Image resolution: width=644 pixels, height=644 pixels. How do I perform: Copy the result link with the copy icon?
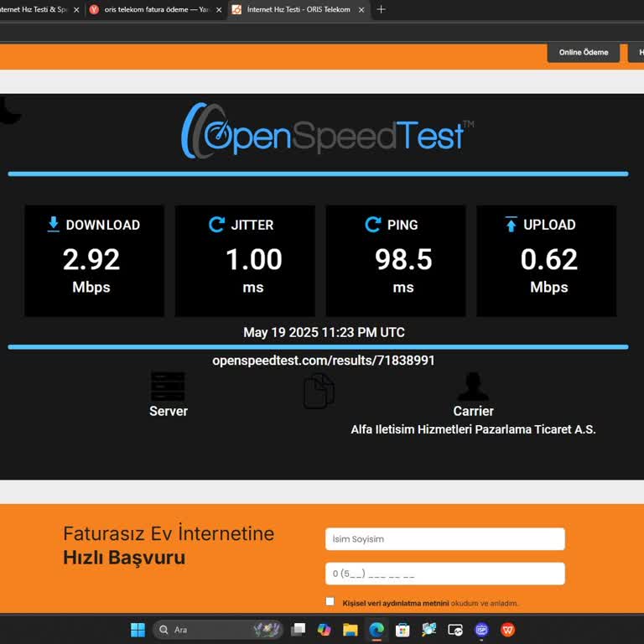[319, 391]
